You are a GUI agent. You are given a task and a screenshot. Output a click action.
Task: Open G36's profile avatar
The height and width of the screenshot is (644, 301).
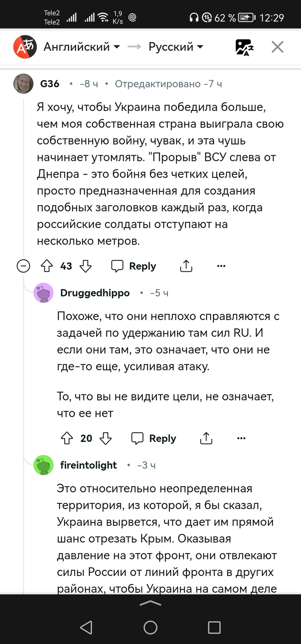click(x=24, y=84)
